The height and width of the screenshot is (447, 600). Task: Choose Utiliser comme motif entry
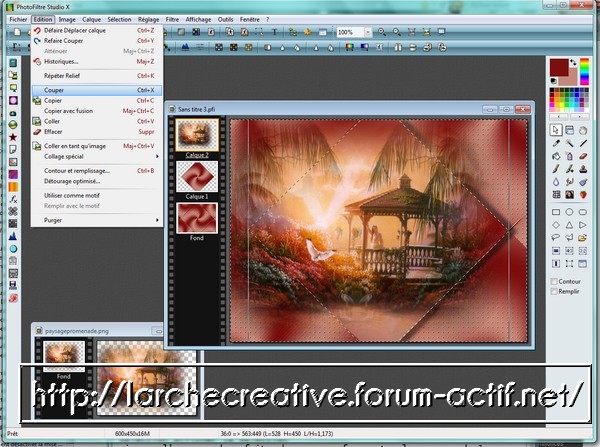click(x=96, y=196)
